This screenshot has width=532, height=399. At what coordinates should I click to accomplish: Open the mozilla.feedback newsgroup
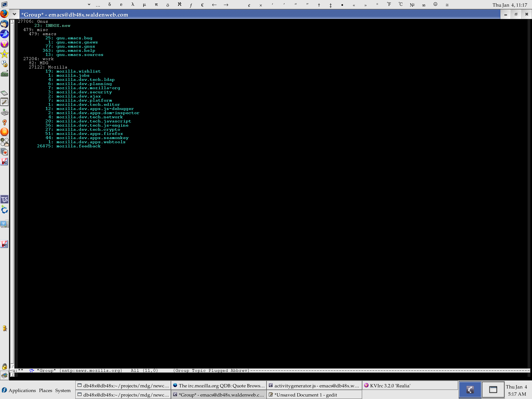(78, 146)
